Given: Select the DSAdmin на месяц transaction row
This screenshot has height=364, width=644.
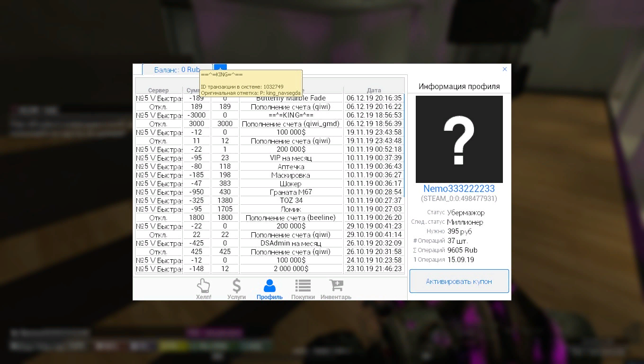Looking at the screenshot, I should pos(291,244).
